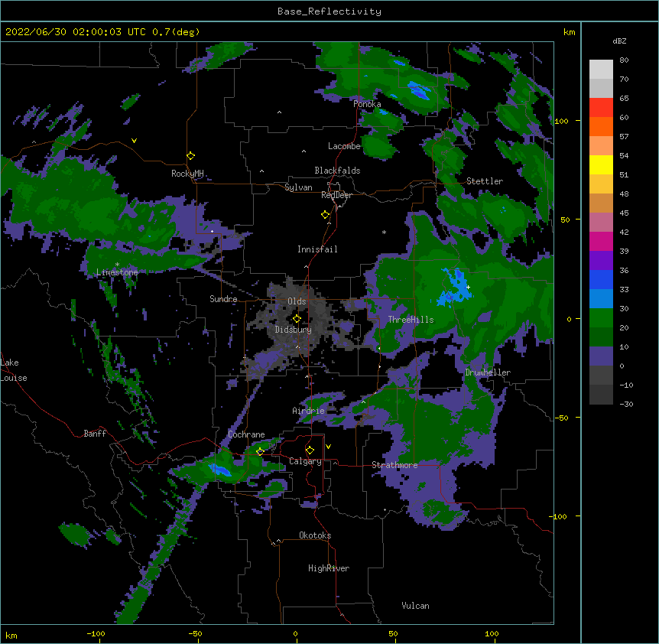Click the Ponoka label

(367, 104)
